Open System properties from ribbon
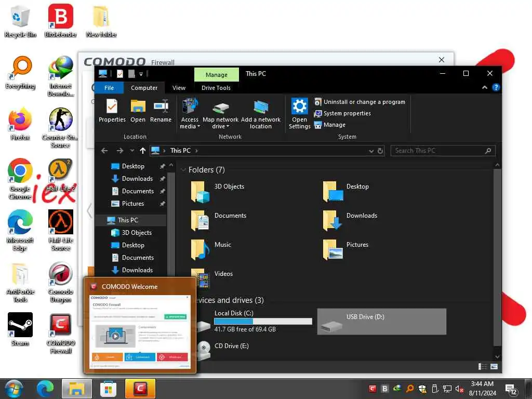Screen dimensions: 532x399 click(x=342, y=113)
